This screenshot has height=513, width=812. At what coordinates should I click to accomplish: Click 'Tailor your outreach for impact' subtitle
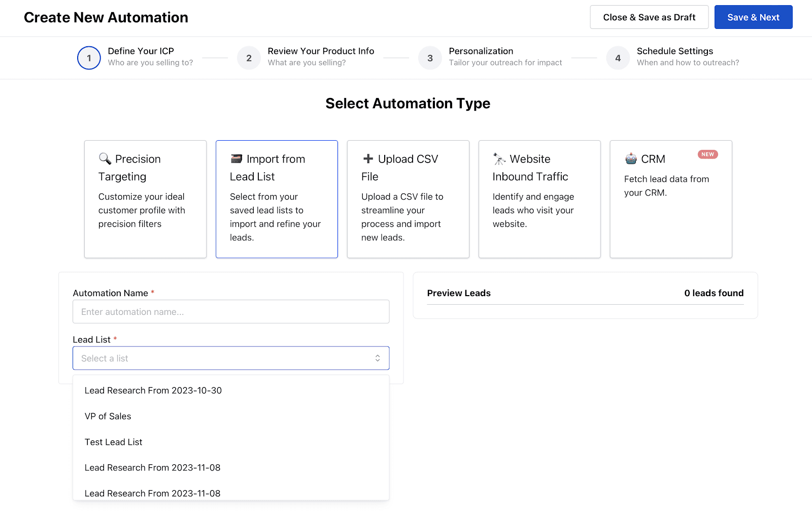505,62
